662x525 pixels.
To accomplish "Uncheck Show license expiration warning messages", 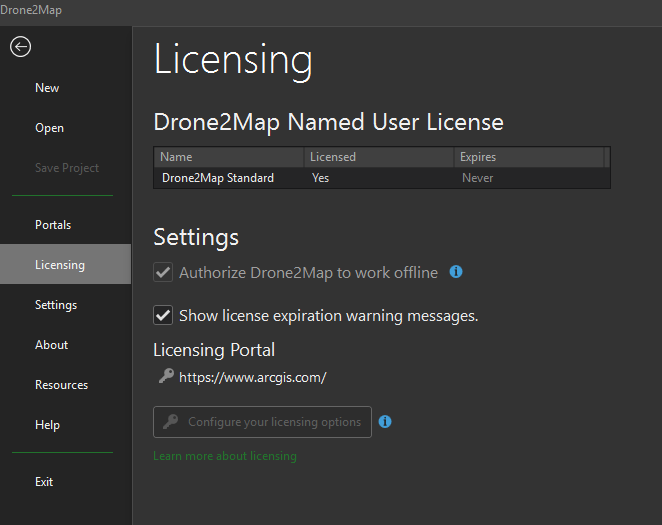I will pyautogui.click(x=163, y=316).
